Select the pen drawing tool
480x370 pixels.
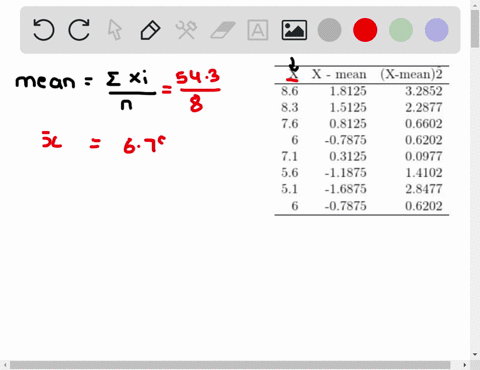click(150, 30)
